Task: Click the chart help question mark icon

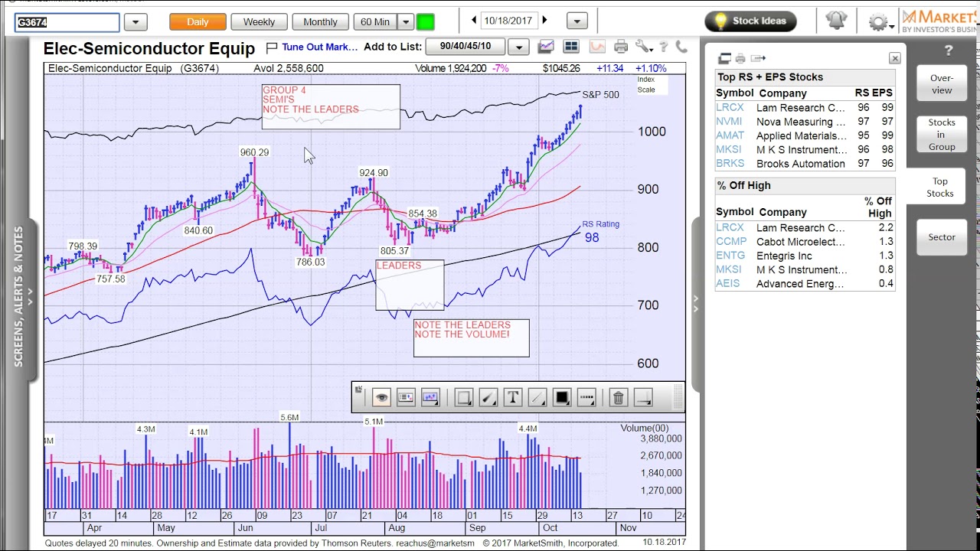Action: click(664, 47)
